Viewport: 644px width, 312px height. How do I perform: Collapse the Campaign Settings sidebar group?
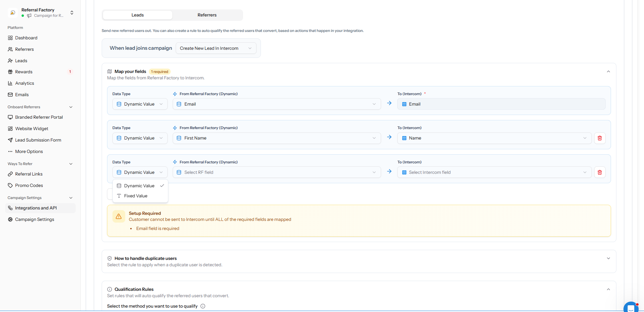[71, 198]
